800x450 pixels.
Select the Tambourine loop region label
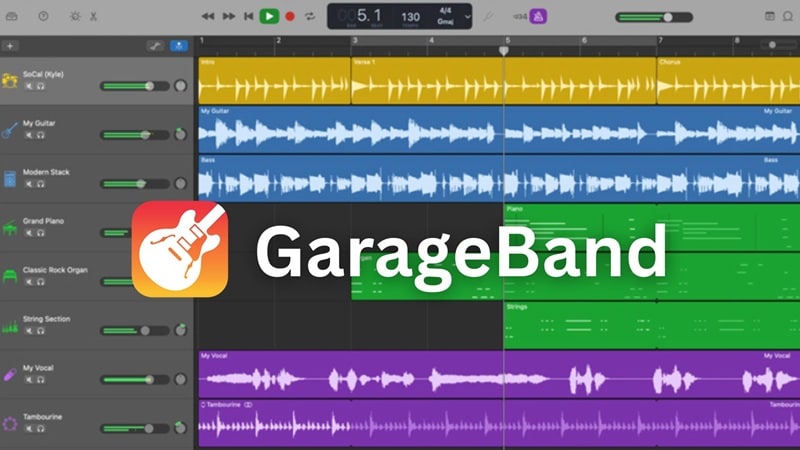click(223, 405)
